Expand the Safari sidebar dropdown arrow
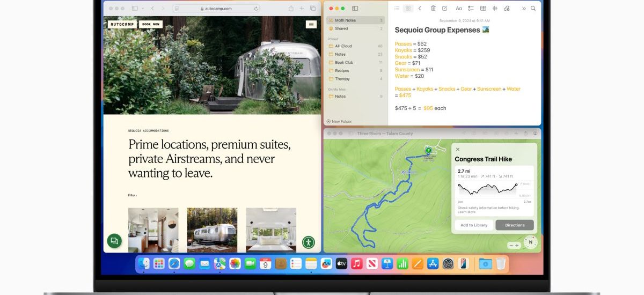Viewport: 644px width, 295px height. pyautogui.click(x=142, y=9)
